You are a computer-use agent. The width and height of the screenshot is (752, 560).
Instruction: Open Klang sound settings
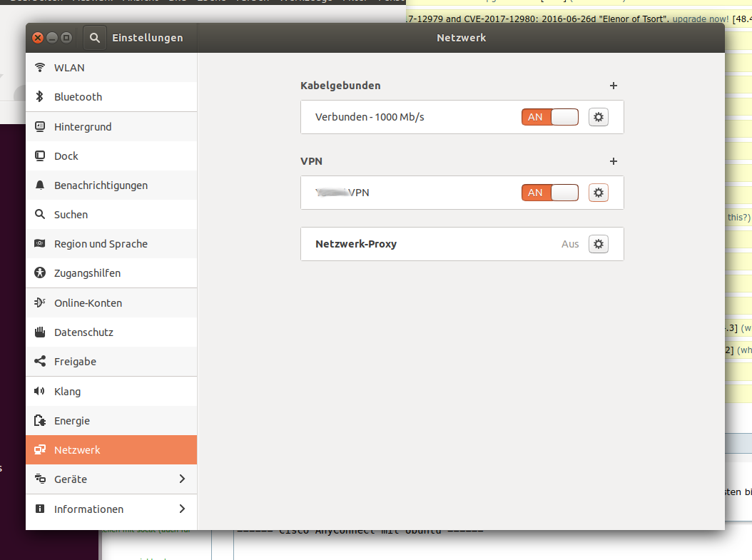[67, 392]
